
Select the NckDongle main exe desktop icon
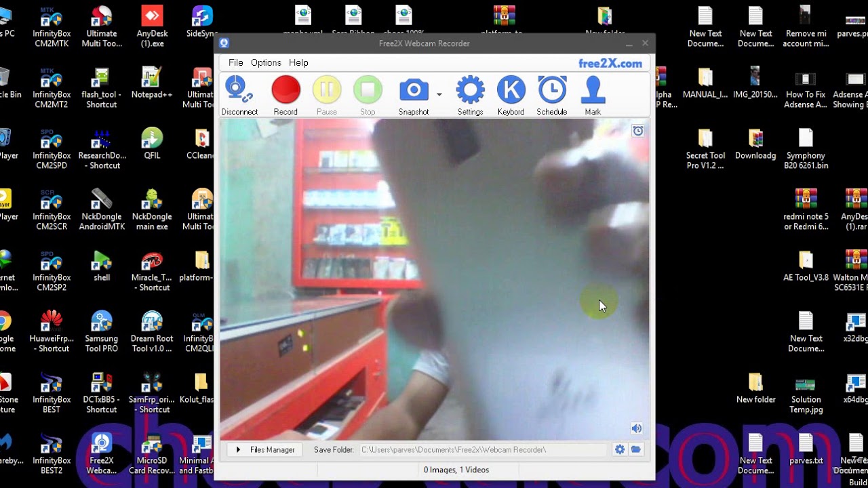click(152, 210)
